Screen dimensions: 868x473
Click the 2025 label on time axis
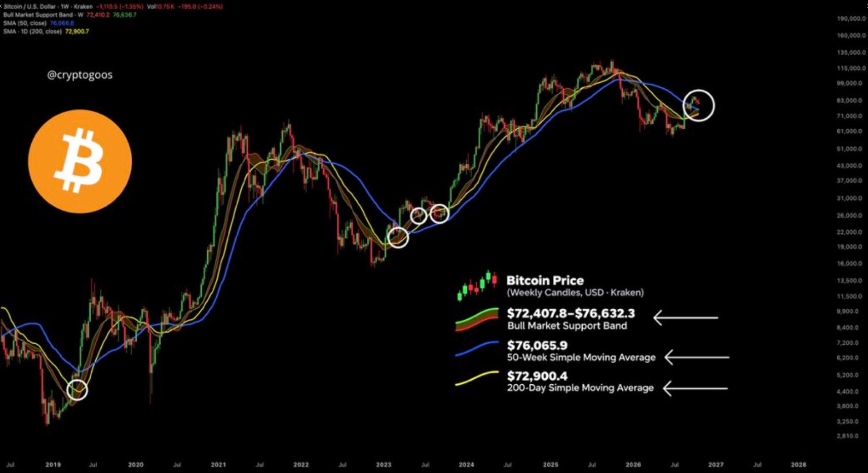click(550, 464)
